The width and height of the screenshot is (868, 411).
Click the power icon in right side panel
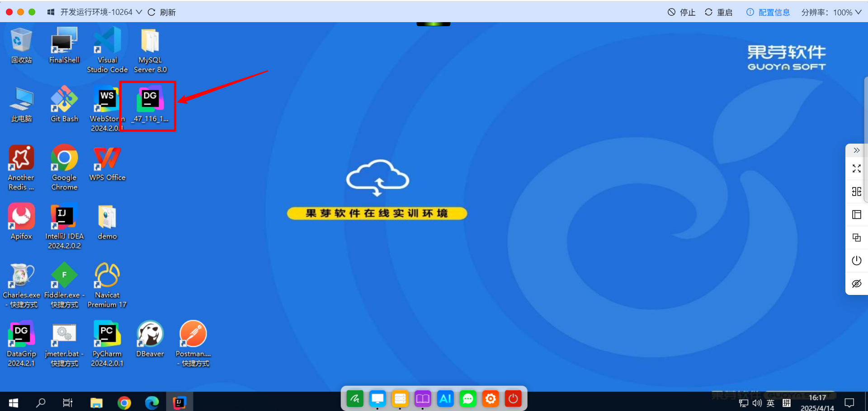coord(857,261)
